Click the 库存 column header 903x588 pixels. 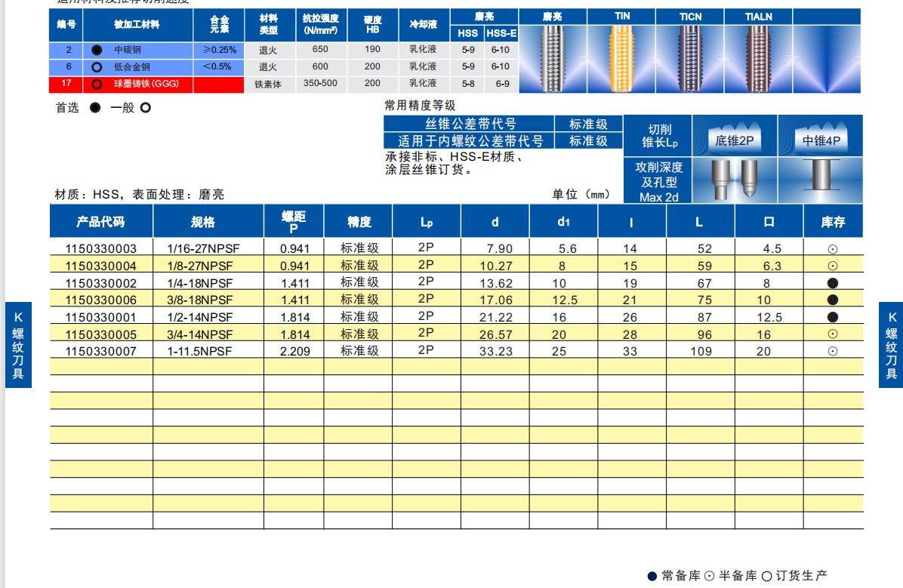click(833, 222)
